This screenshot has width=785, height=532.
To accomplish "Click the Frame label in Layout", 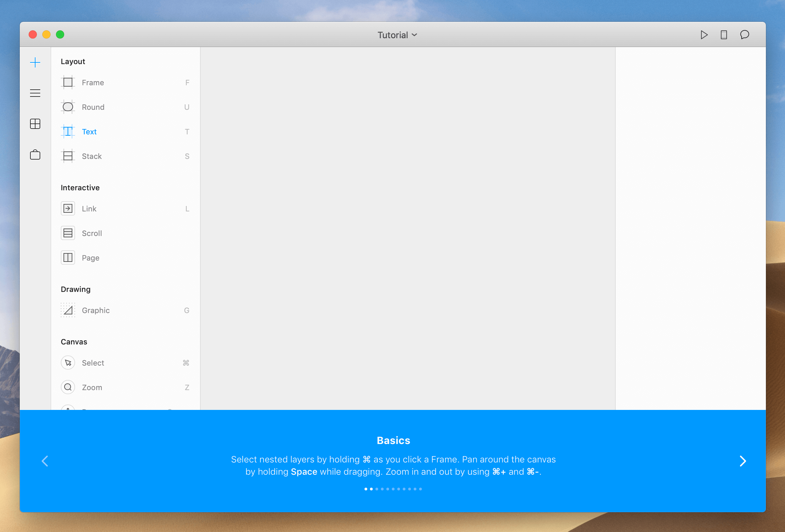I will pyautogui.click(x=93, y=83).
